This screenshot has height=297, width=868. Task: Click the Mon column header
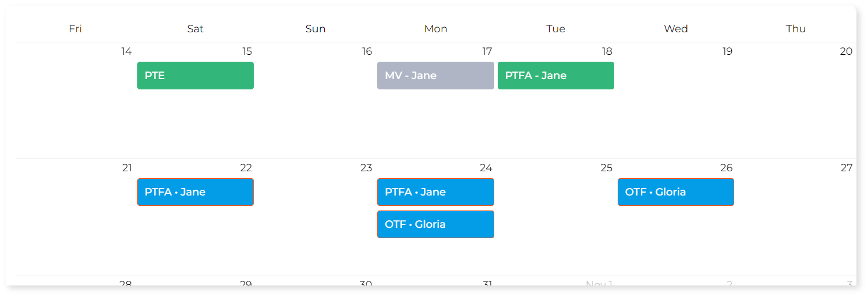click(435, 29)
